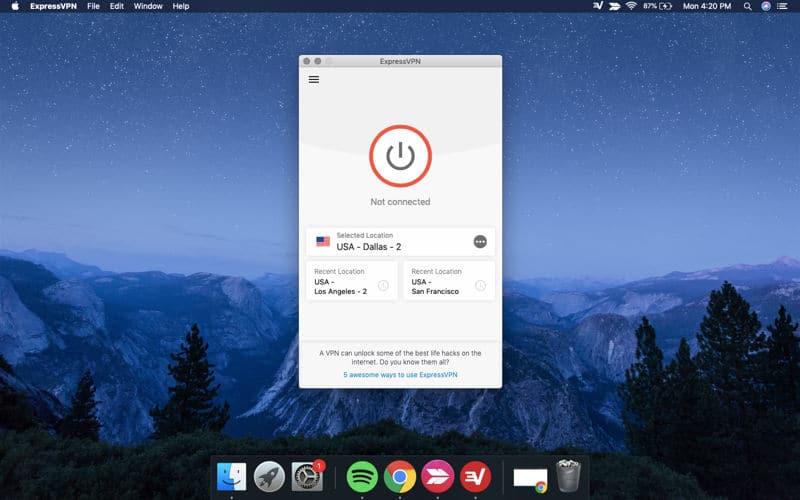The width and height of the screenshot is (800, 500).
Task: Open the pink arrow app in dock
Action: point(438,477)
